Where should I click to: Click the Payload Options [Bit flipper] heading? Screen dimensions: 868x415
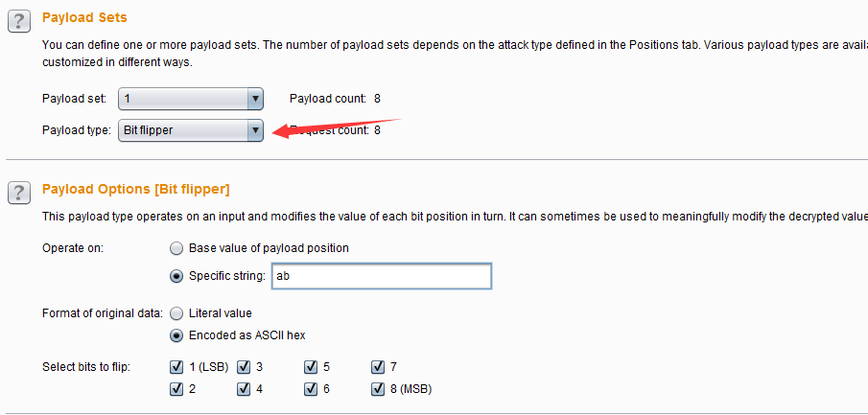(135, 190)
